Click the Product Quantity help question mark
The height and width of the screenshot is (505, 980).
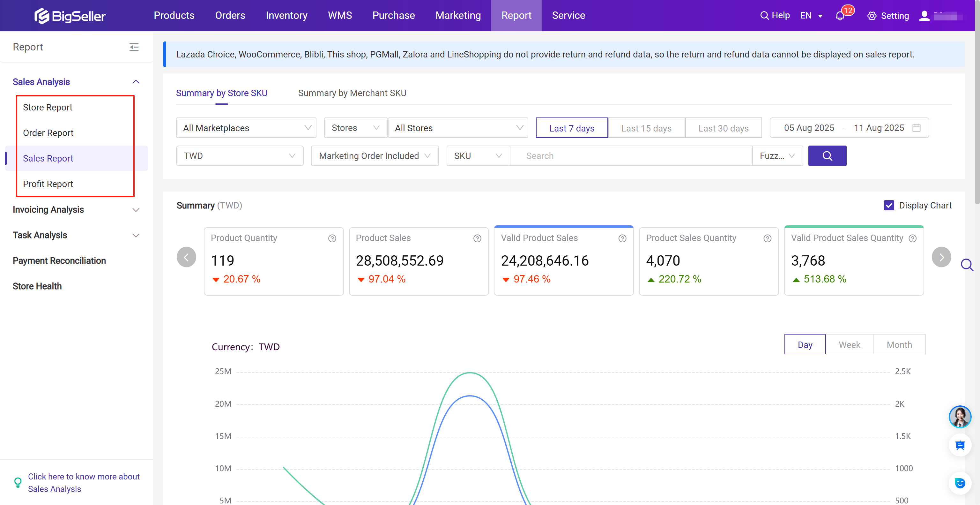pos(332,238)
